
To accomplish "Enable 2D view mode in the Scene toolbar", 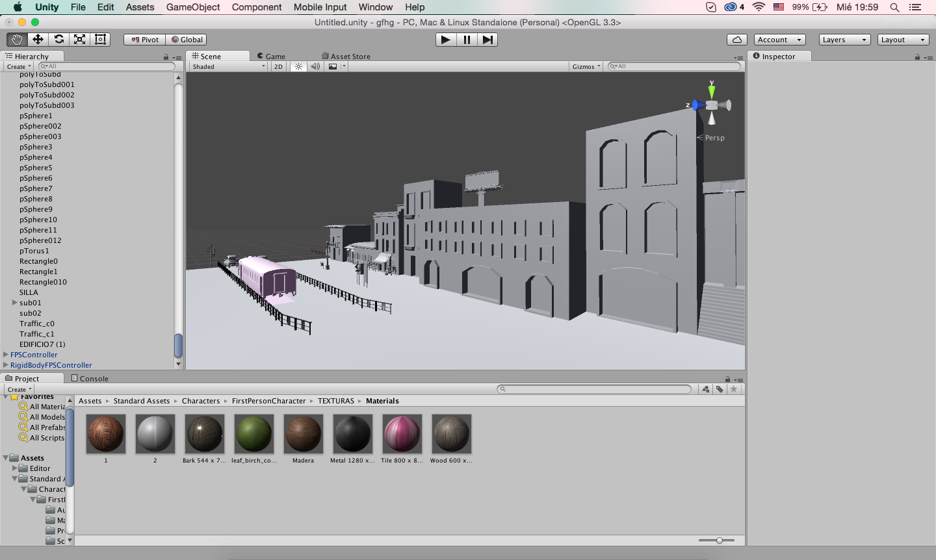I will click(x=278, y=66).
